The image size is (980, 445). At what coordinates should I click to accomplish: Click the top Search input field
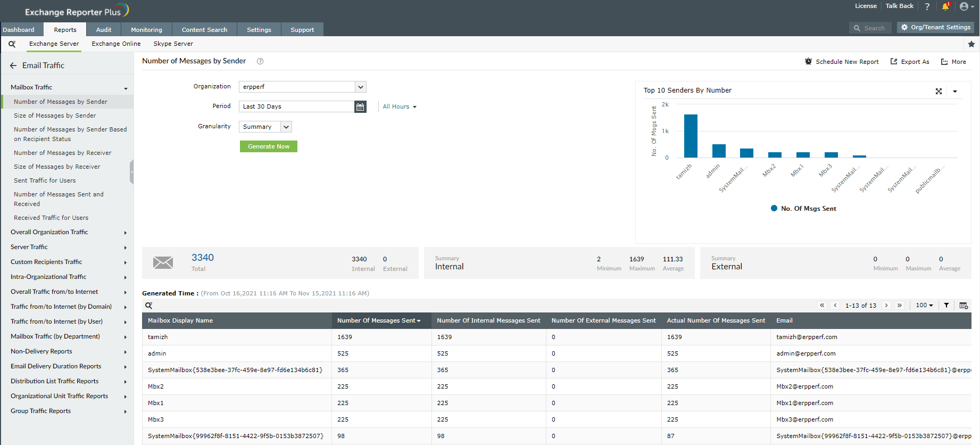(x=874, y=28)
